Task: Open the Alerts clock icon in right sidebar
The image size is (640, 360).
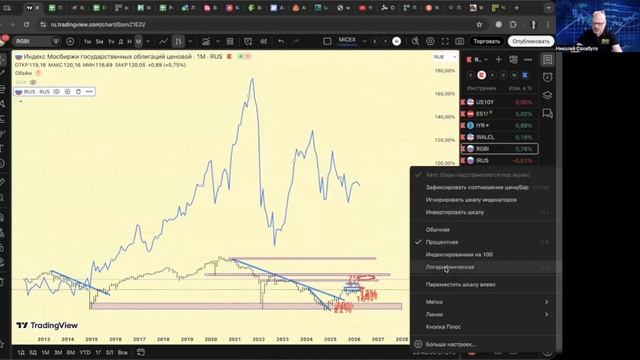Action: (x=547, y=77)
